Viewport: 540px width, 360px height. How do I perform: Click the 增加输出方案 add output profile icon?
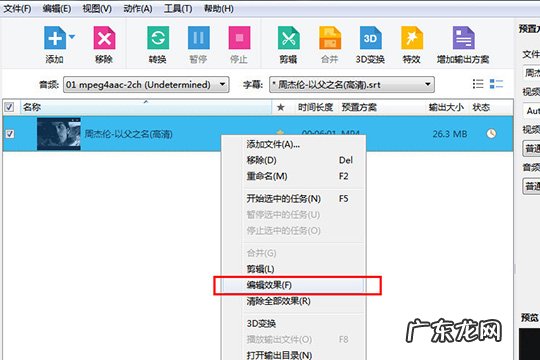click(463, 38)
